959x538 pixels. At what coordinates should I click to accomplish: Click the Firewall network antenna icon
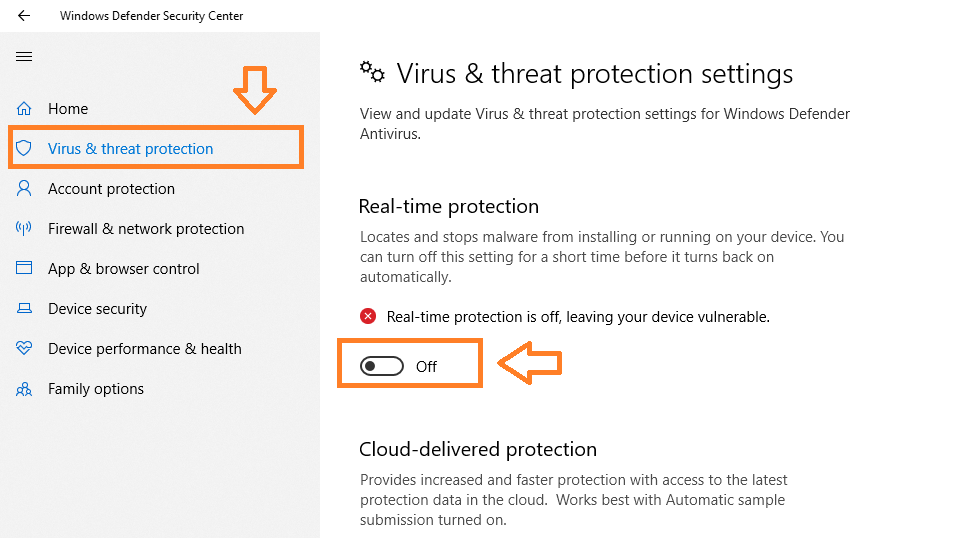(x=24, y=229)
